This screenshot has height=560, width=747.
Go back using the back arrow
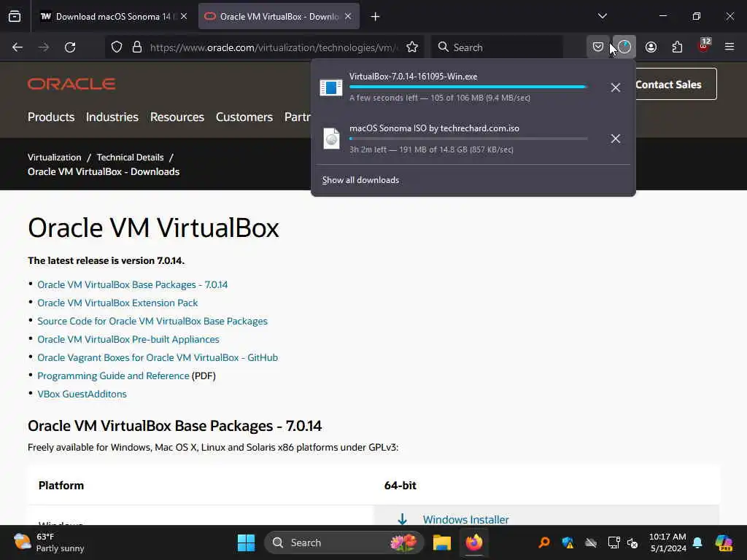pos(18,47)
